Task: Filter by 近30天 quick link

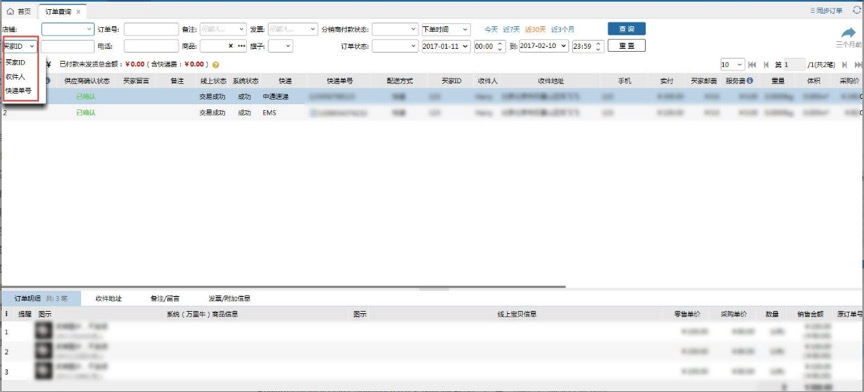Action: pos(535,29)
